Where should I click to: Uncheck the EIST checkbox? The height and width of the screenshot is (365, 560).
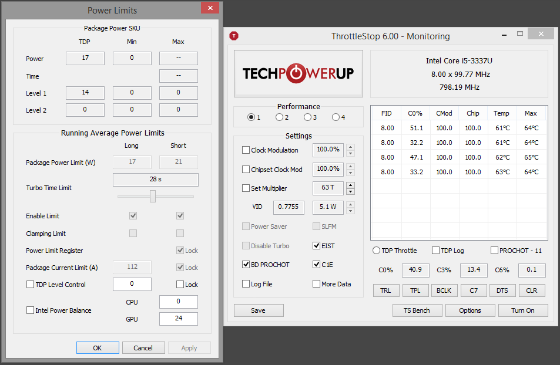[x=316, y=245]
